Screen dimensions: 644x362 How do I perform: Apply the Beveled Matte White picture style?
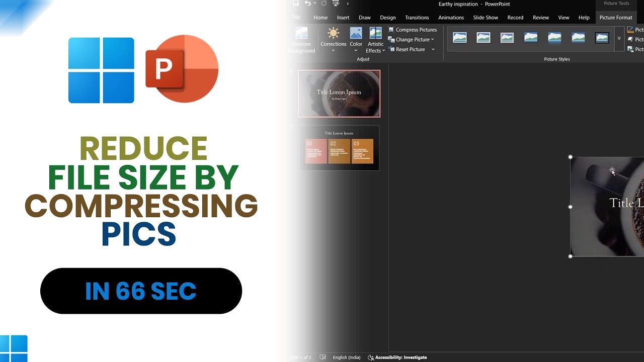point(483,38)
